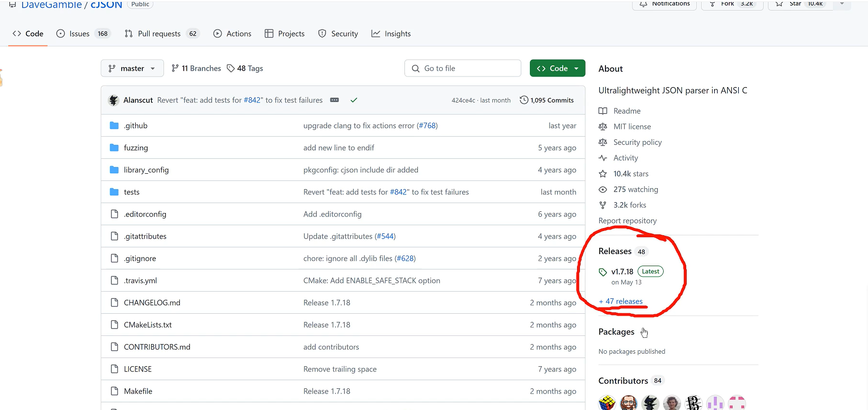The height and width of the screenshot is (410, 868).
Task: Open the green Code dropdown button
Action: click(x=557, y=68)
